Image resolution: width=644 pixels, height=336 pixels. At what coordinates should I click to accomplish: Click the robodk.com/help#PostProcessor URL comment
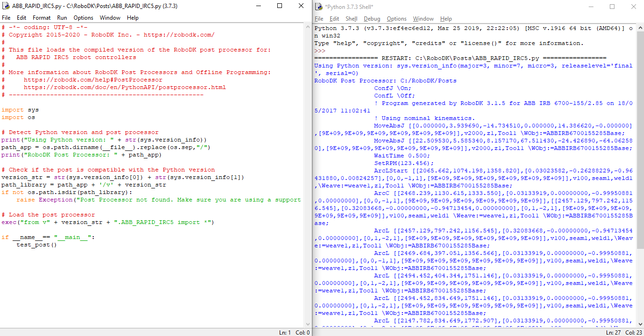[x=93, y=80]
